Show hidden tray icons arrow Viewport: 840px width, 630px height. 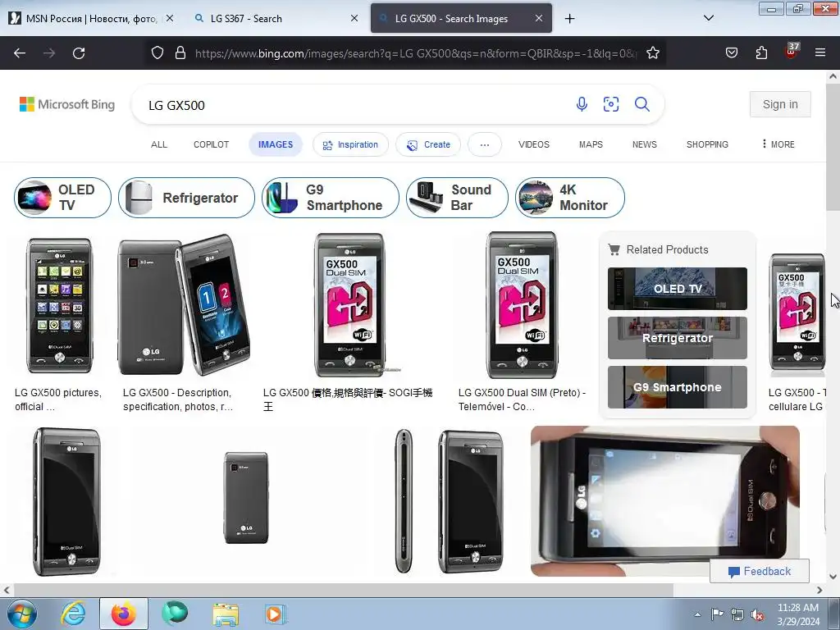click(697, 614)
